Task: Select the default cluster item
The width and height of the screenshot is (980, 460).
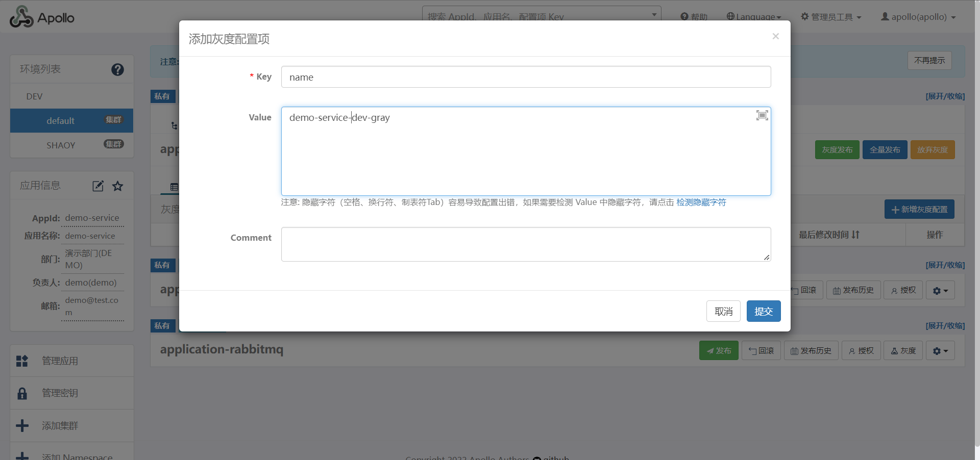Action: tap(61, 121)
